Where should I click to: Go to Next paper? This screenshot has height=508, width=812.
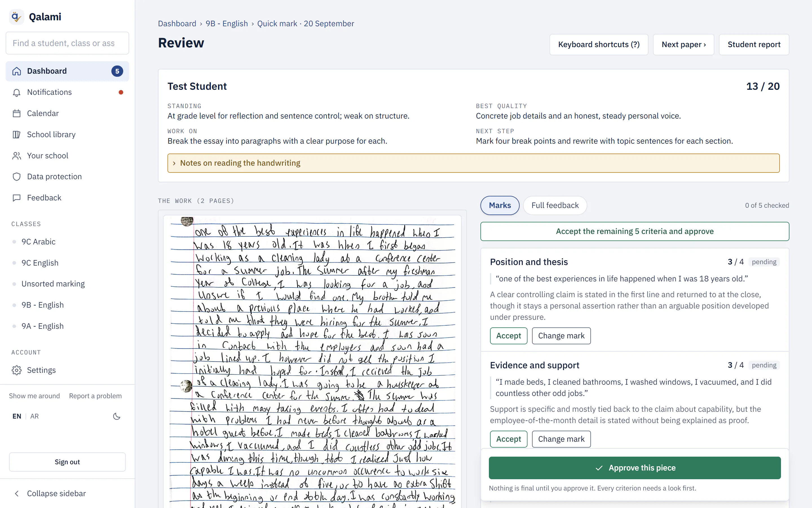683,45
